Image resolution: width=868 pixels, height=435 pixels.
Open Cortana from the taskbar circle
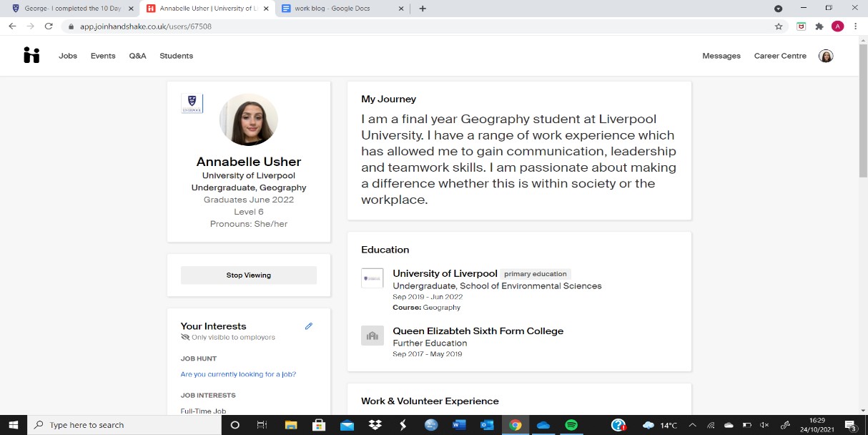pos(235,425)
